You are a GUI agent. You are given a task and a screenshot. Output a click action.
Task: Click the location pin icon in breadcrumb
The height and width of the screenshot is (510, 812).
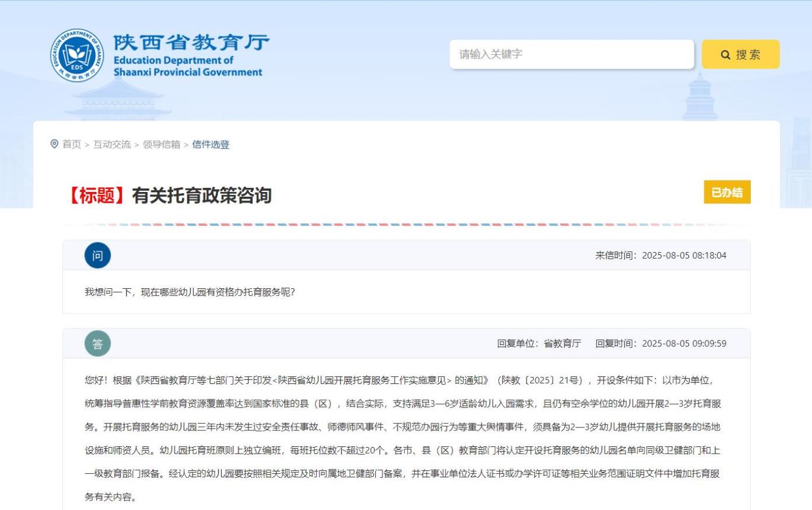coord(55,144)
